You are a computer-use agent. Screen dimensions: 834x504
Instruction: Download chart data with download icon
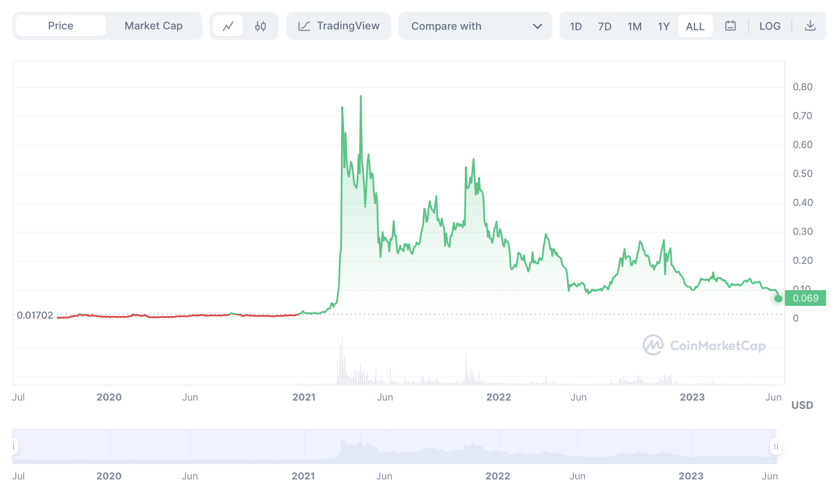[x=810, y=26]
